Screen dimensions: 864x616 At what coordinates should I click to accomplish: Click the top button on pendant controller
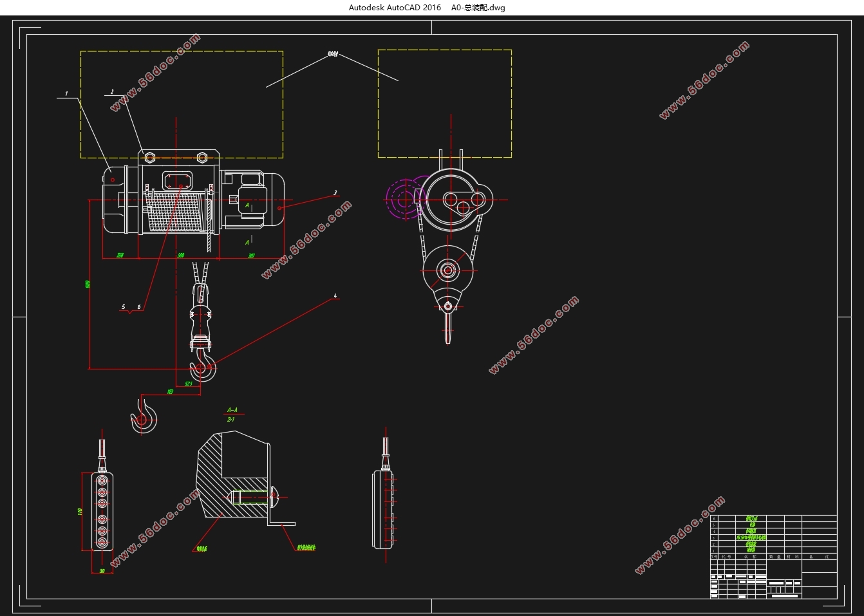[x=102, y=480]
